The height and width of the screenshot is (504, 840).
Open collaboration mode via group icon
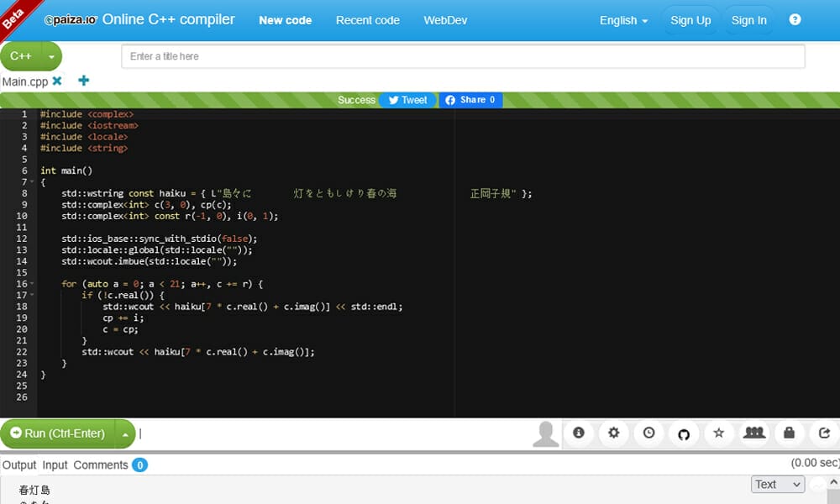point(754,433)
